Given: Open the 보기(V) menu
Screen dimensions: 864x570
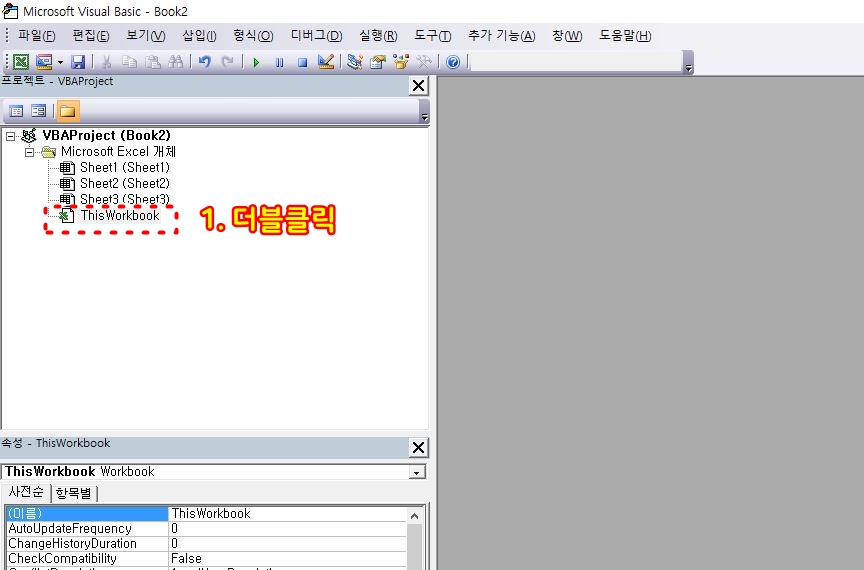Looking at the screenshot, I should [145, 36].
